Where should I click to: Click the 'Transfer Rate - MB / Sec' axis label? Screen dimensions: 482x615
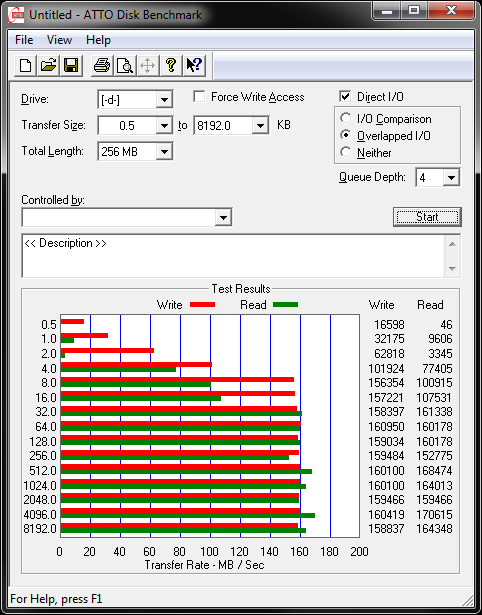(x=204, y=565)
